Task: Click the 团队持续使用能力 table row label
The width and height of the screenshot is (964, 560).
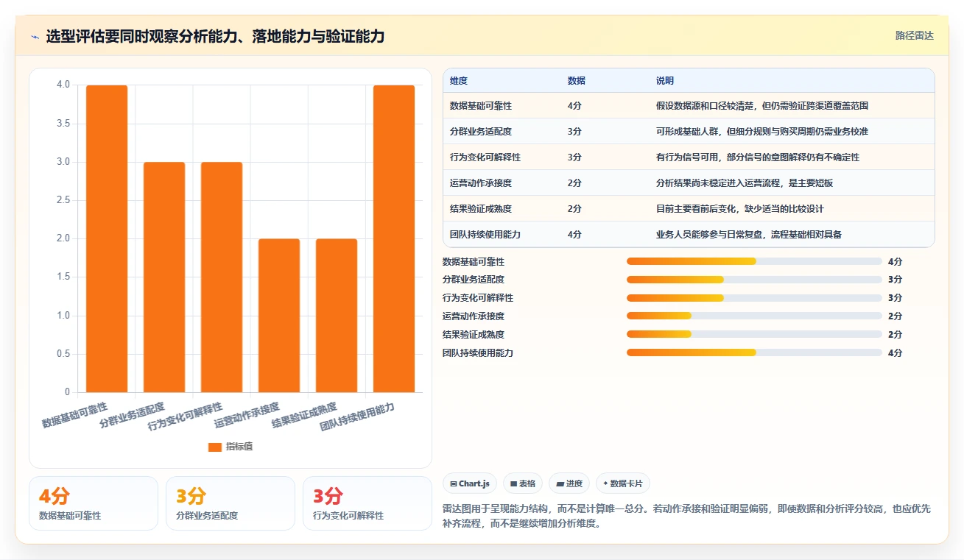Action: tap(485, 235)
